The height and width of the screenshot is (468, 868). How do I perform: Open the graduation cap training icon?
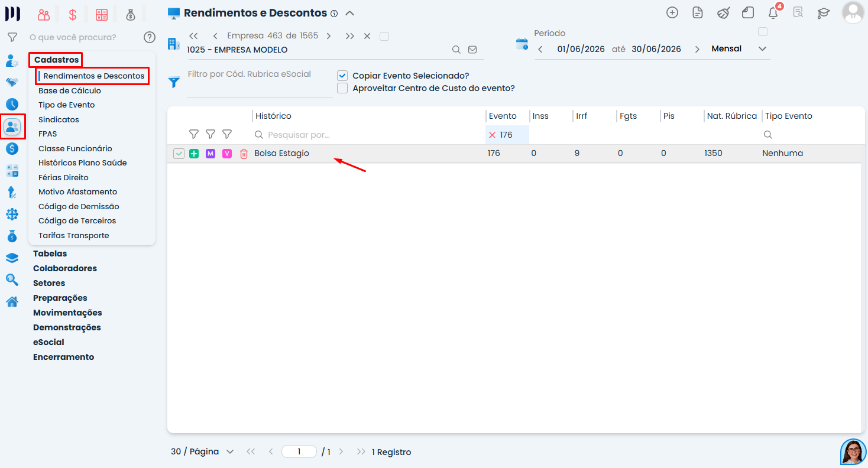click(824, 13)
